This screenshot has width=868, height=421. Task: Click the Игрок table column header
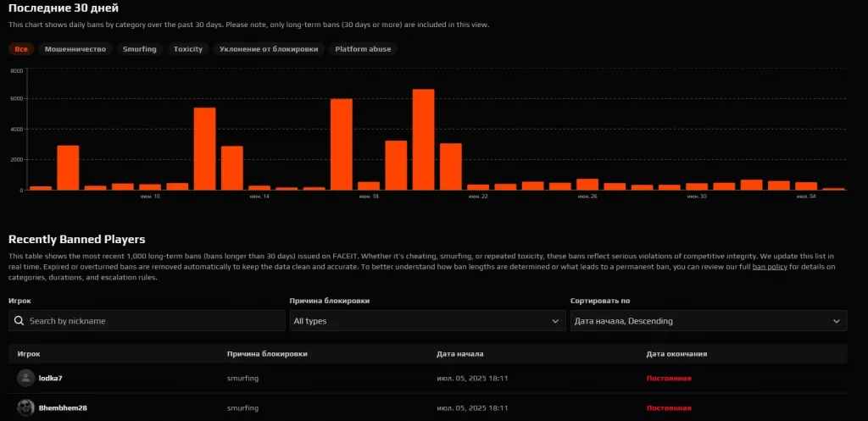[x=29, y=354]
